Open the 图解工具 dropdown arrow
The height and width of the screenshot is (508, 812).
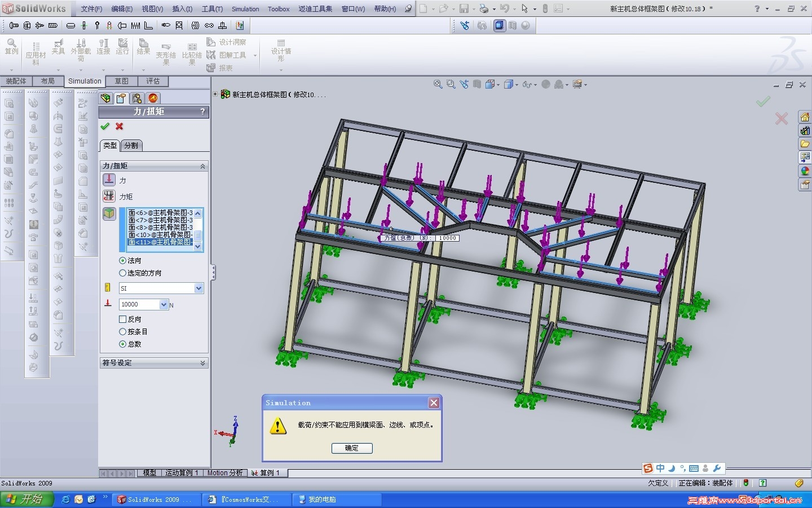255,55
